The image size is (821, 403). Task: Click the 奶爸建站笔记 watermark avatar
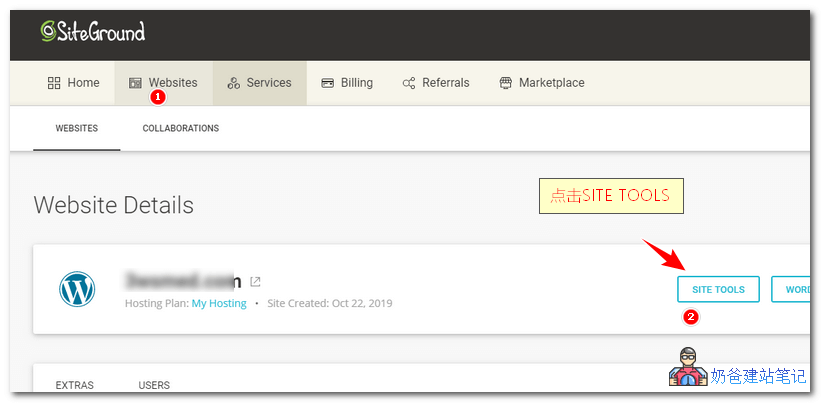pos(687,368)
